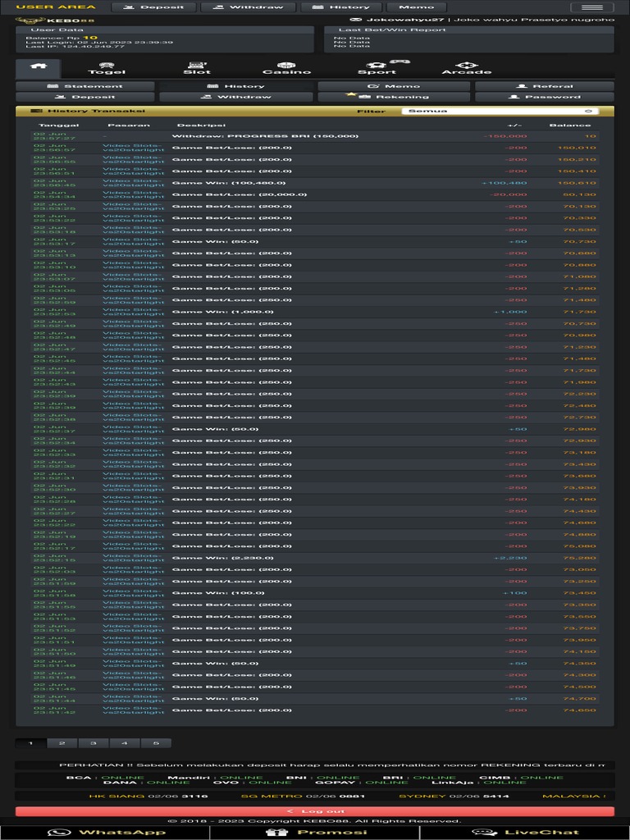Click the Password menu button
This screenshot has height=840, width=630.
544,97
